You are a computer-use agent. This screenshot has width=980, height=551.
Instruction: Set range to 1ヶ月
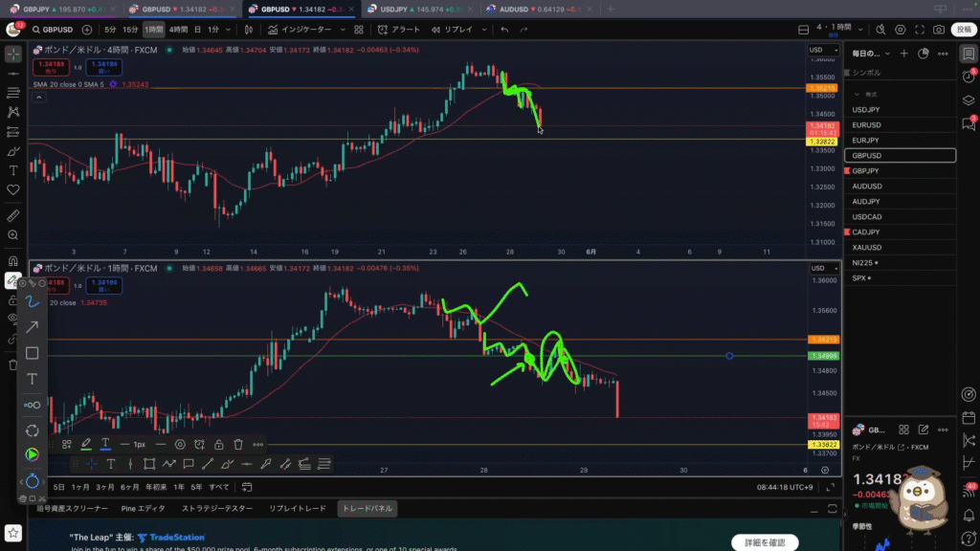click(80, 487)
